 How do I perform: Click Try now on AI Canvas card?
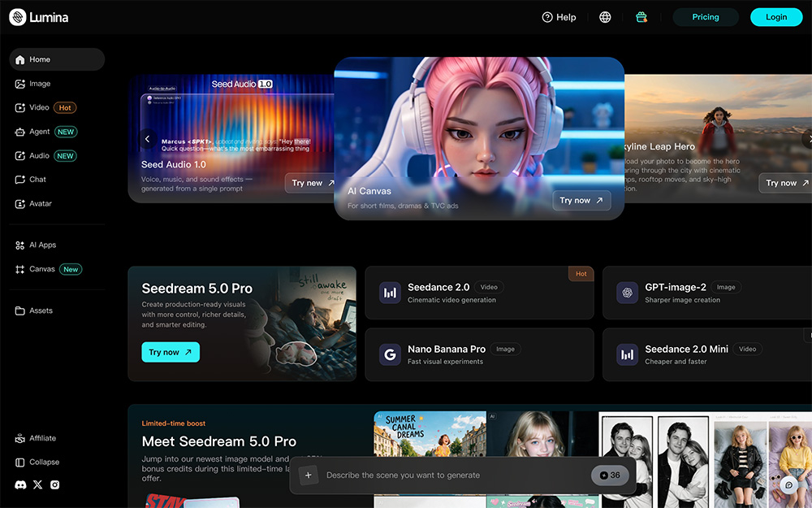[581, 200]
